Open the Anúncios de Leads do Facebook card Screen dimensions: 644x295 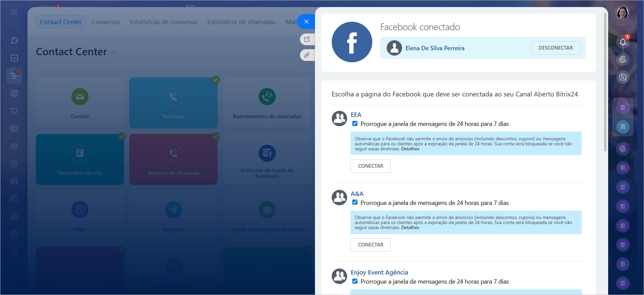pos(267,159)
